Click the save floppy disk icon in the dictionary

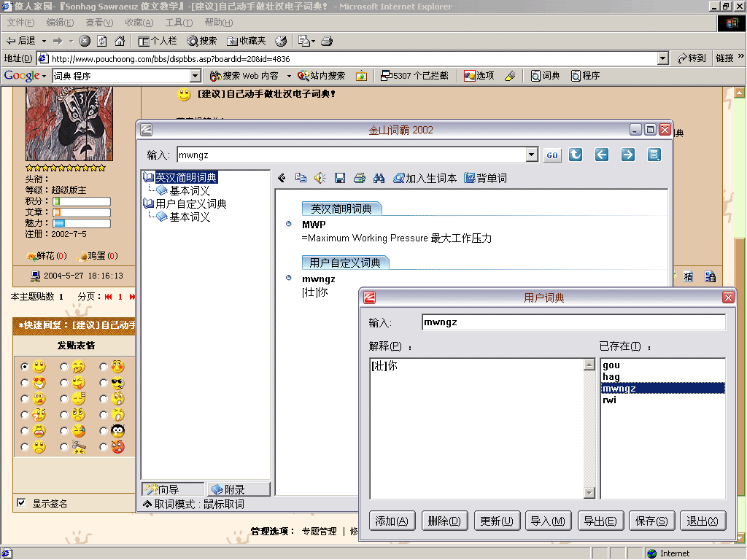click(340, 178)
